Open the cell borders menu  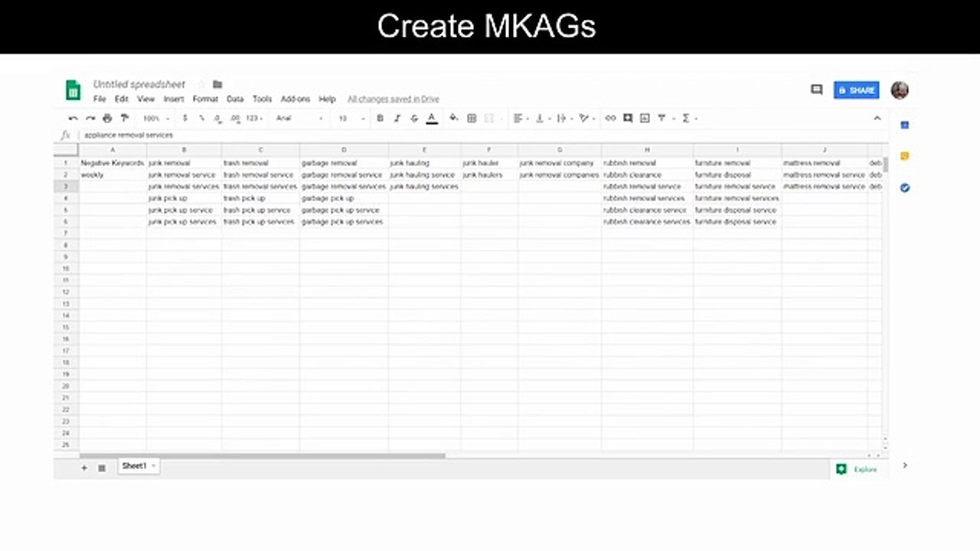coord(472,119)
